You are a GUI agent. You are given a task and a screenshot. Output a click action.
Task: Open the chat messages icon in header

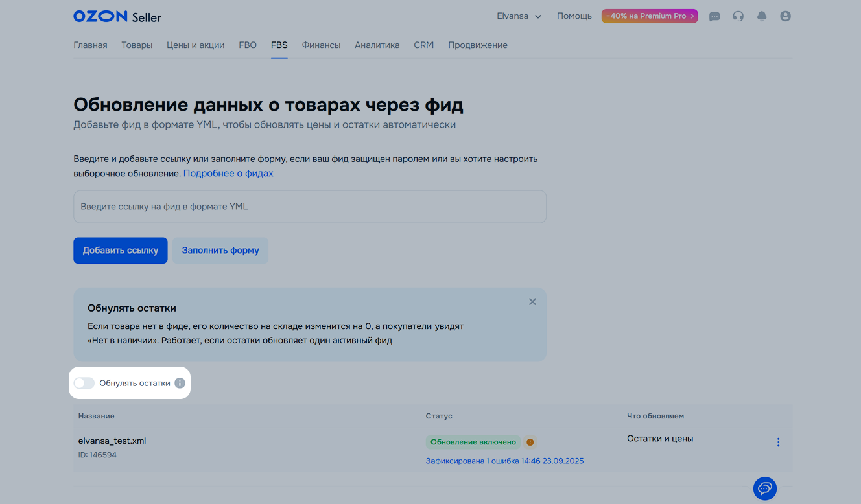click(714, 16)
